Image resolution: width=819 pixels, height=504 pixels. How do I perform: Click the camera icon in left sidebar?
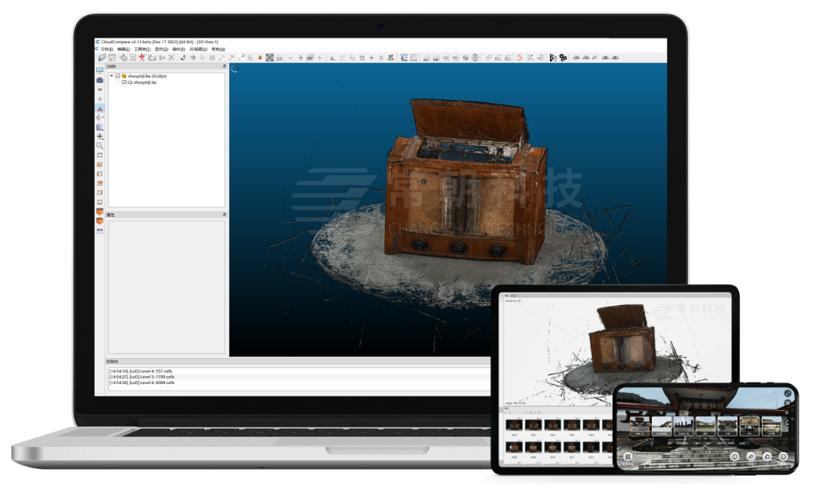coord(100,80)
